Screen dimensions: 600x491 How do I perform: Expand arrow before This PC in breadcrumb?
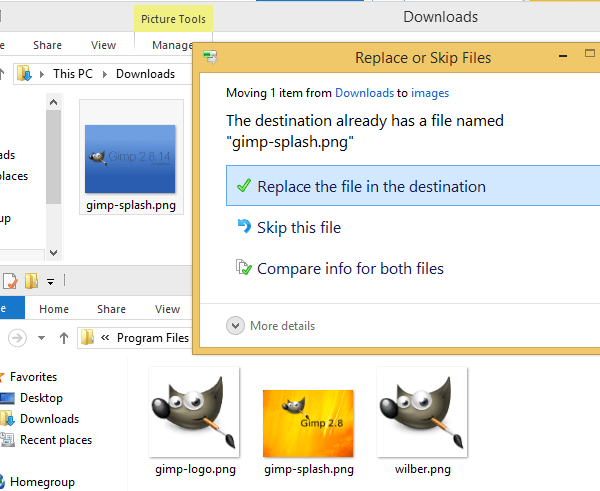click(x=42, y=74)
